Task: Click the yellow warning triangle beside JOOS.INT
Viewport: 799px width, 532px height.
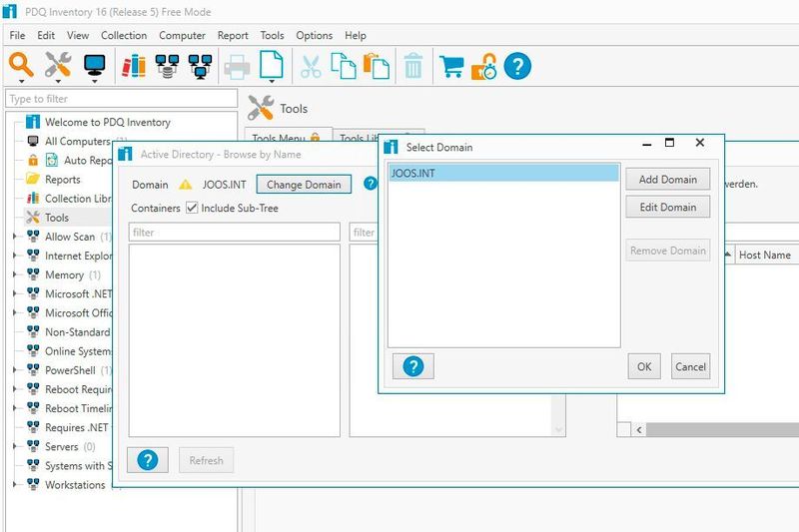Action: pos(186,185)
